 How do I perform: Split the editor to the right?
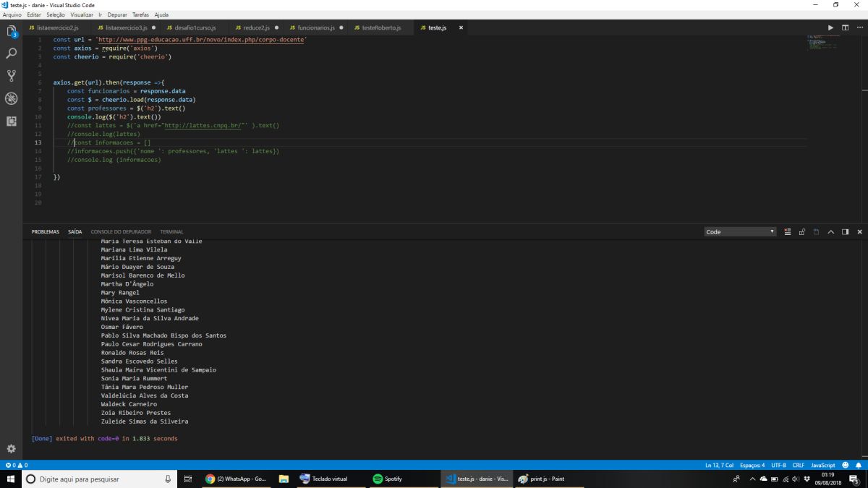(x=845, y=27)
